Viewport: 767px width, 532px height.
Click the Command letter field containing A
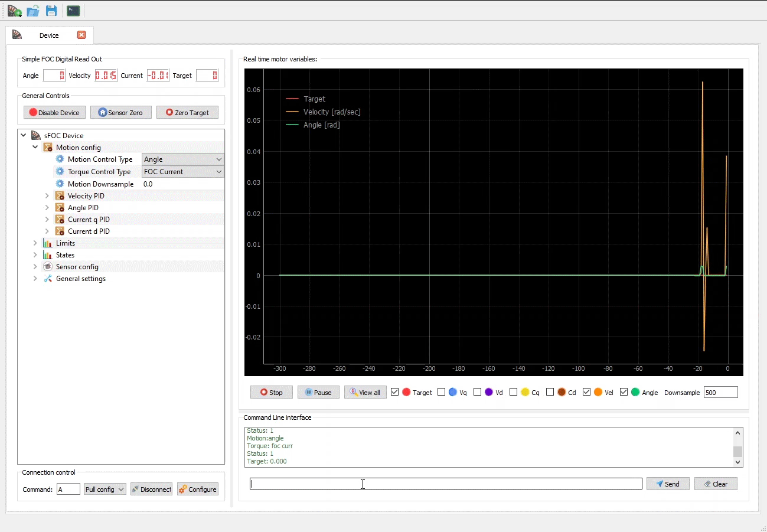point(68,489)
